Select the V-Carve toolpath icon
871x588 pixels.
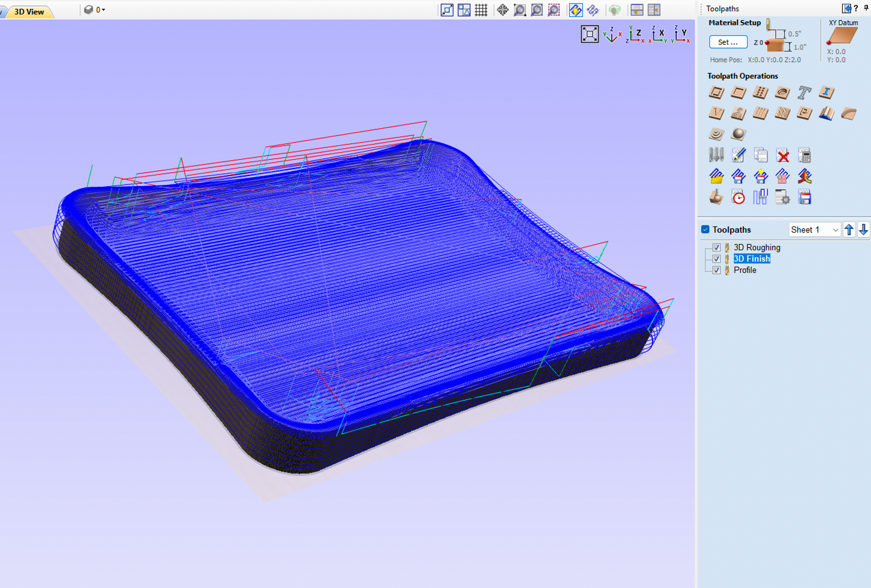[716, 113]
